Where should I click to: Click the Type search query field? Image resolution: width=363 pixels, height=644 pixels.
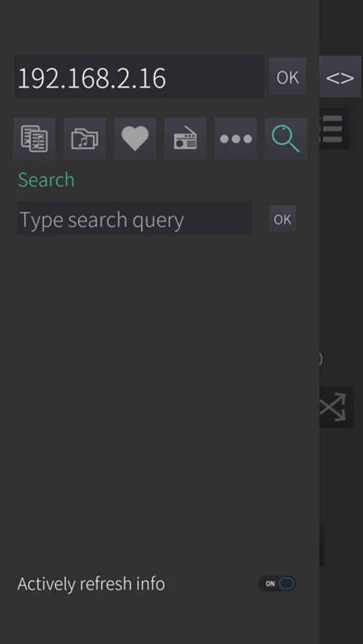point(135,218)
